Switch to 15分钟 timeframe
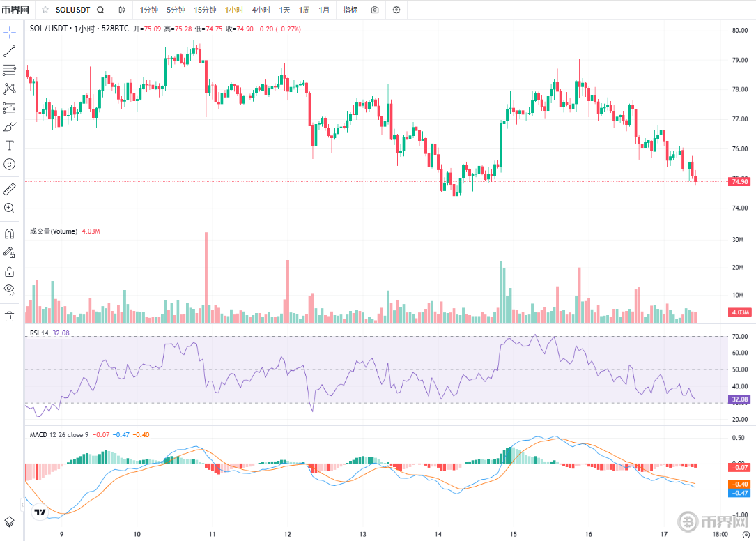 tap(205, 10)
